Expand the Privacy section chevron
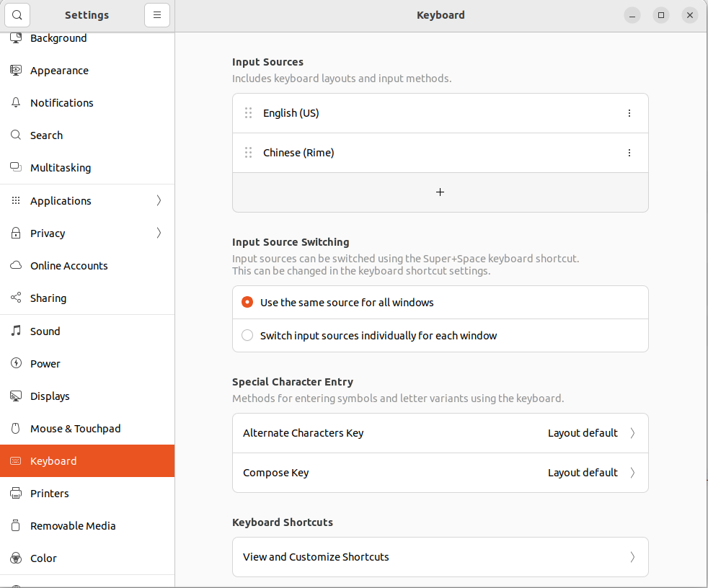 (159, 233)
